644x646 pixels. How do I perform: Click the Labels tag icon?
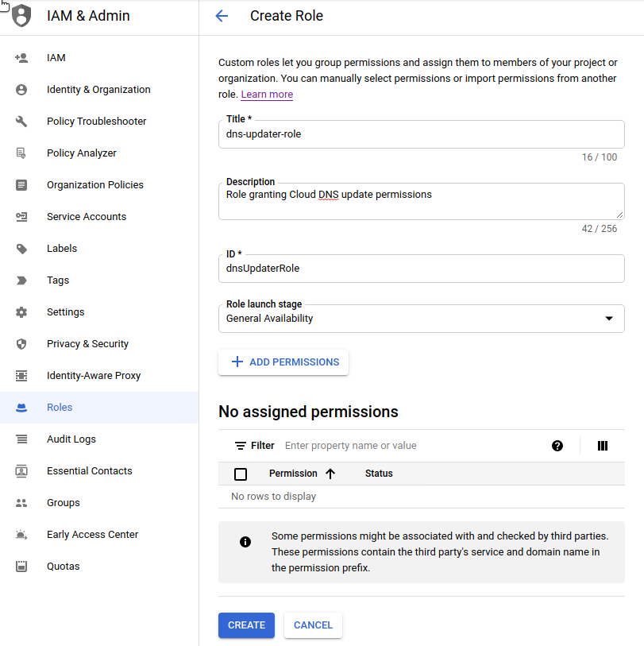tap(21, 249)
